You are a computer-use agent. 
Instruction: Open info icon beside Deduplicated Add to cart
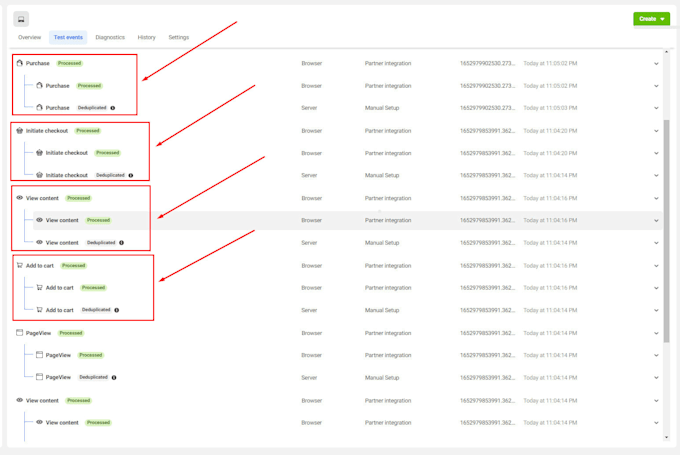tap(117, 310)
